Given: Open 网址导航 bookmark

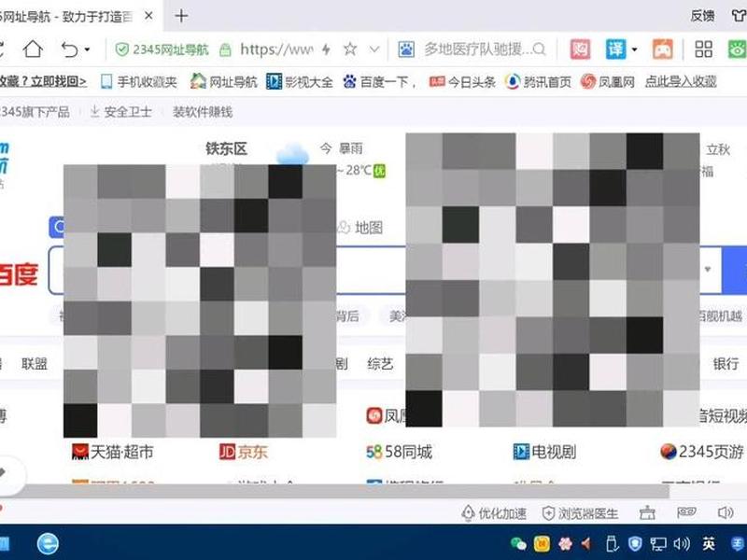Looking at the screenshot, I should coord(223,82).
